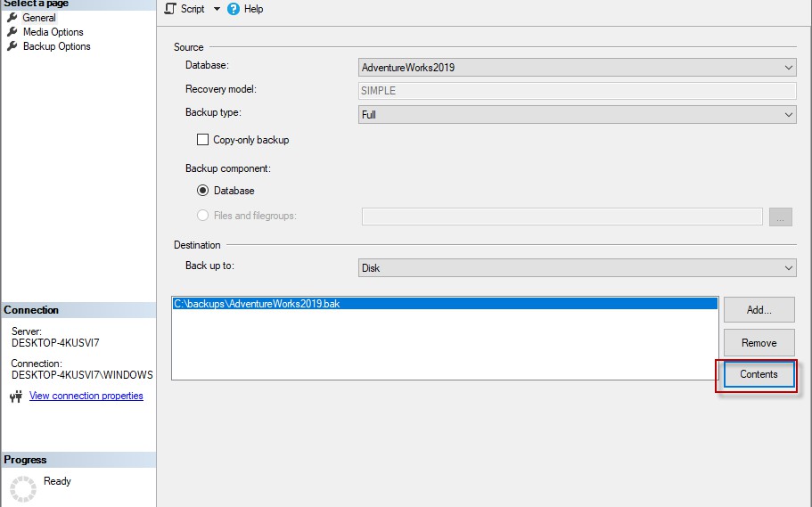Screen dimensions: 812x507
Task: Expand the Database dropdown showing AdventureWorks2019
Action: click(x=576, y=68)
